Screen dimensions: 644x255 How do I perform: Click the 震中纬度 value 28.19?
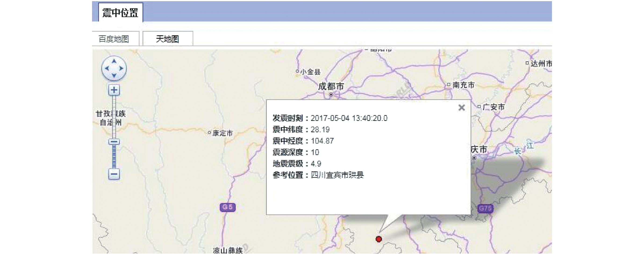pos(320,129)
